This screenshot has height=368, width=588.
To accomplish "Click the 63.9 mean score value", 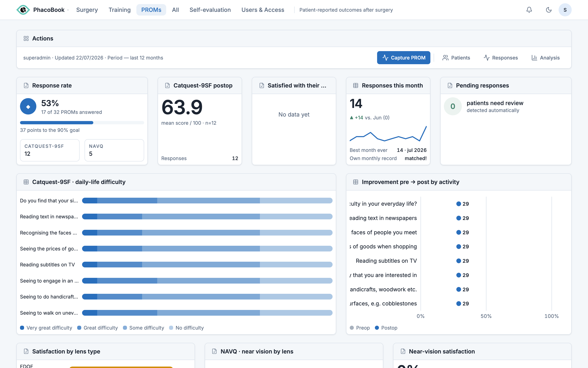I will pos(182,107).
